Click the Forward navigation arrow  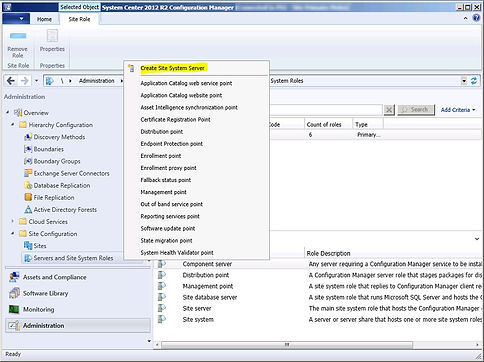[x=24, y=81]
